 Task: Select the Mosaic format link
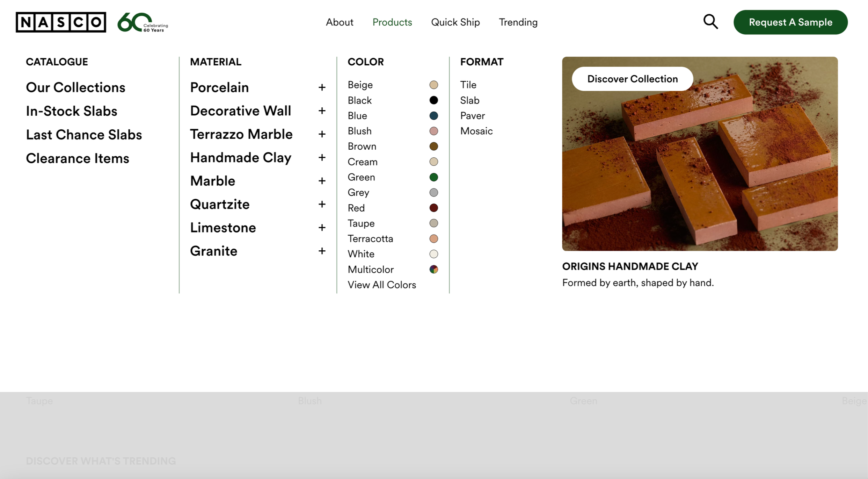pos(476,131)
